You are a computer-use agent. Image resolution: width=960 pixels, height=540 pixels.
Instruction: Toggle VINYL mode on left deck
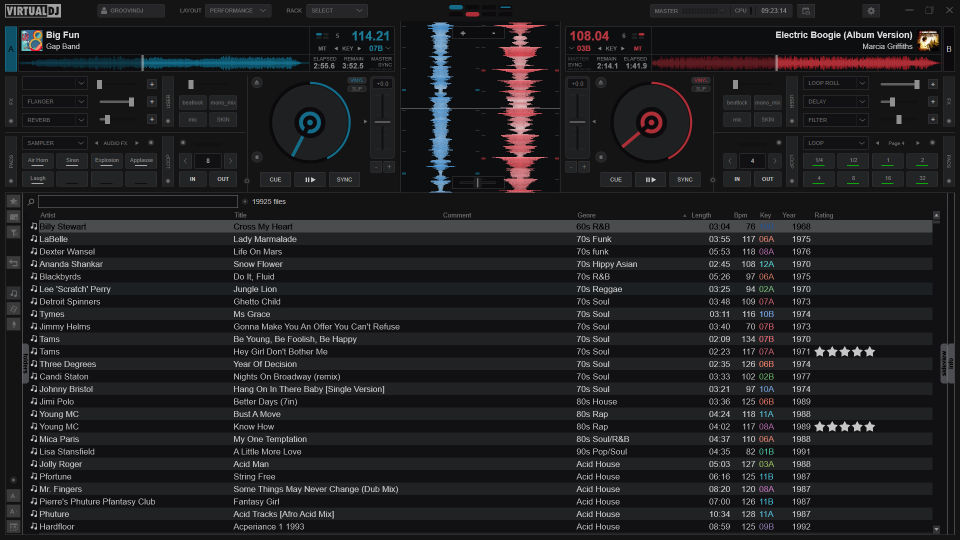(x=356, y=80)
